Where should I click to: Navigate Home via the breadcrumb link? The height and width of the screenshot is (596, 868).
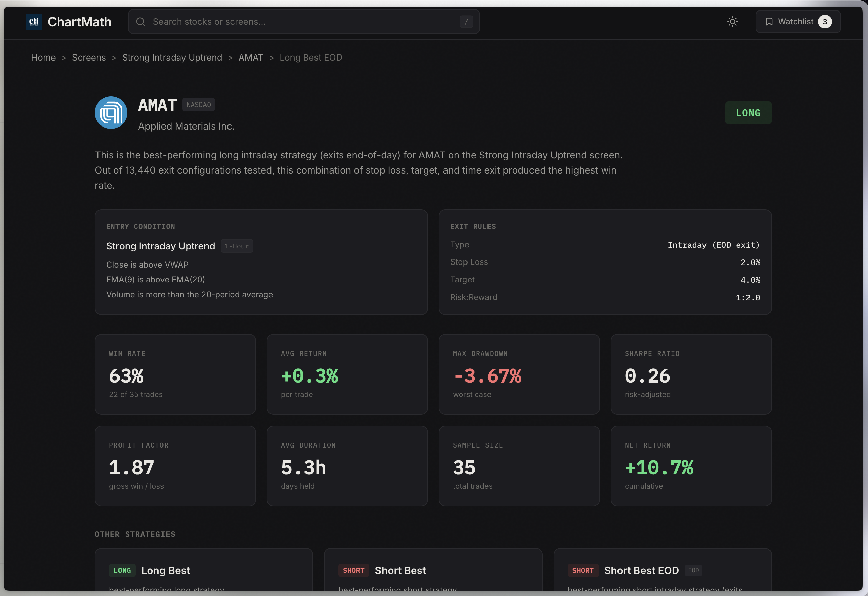tap(43, 57)
